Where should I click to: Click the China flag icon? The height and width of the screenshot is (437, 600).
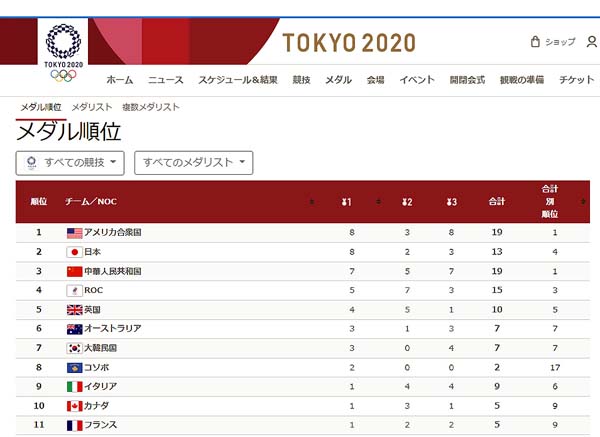tap(74, 271)
